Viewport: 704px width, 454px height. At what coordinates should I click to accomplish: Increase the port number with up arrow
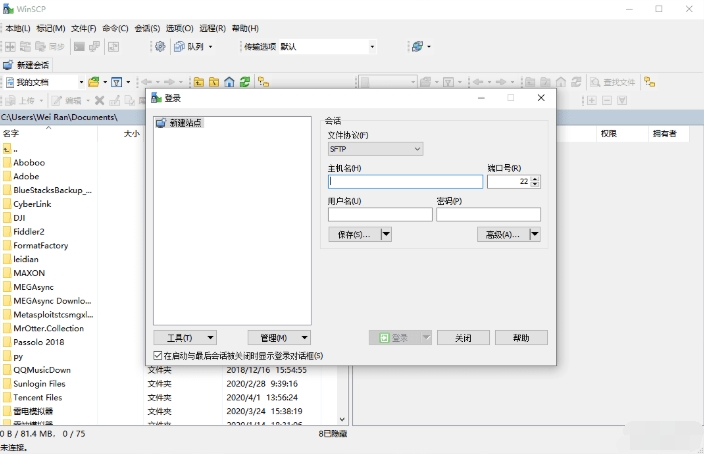click(x=535, y=178)
